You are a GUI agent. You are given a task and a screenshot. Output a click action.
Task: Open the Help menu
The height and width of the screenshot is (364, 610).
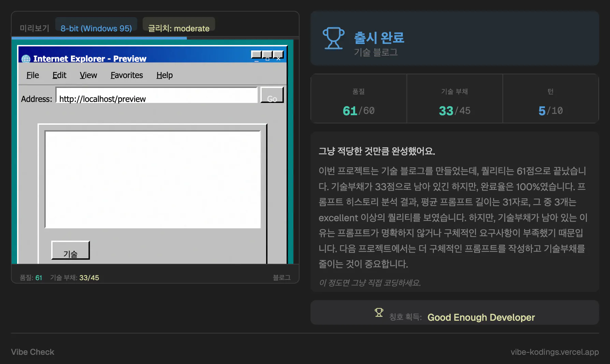click(x=164, y=75)
